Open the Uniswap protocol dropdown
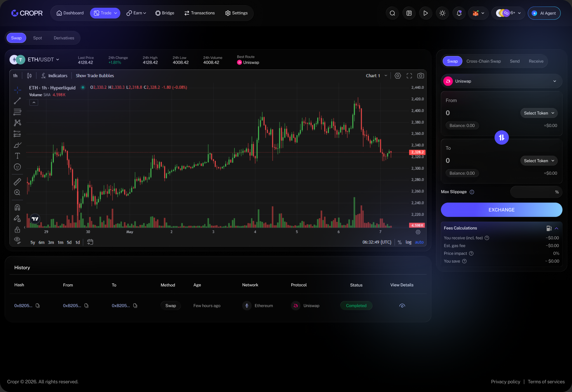 tap(501, 81)
